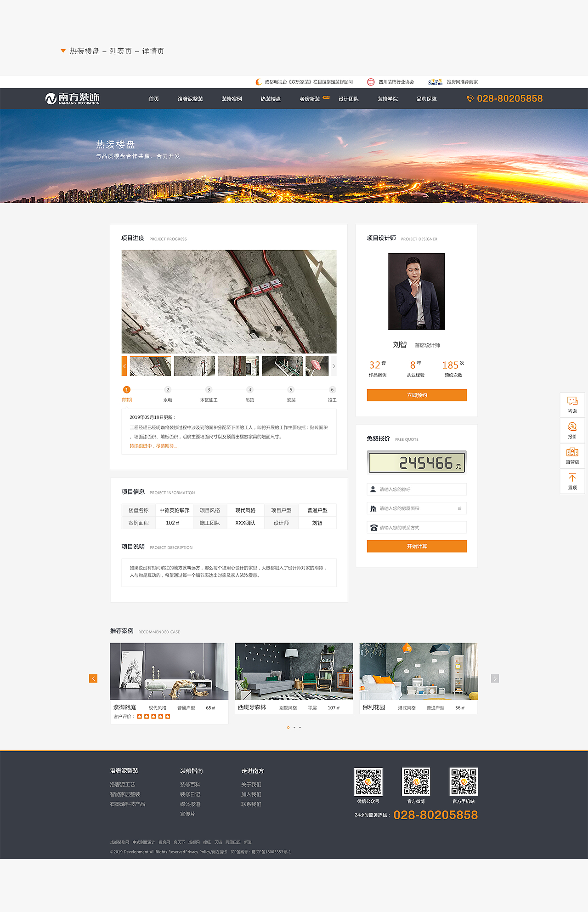Image resolution: width=588 pixels, height=912 pixels.
Task: Click the main progress photo
Action: tap(229, 302)
